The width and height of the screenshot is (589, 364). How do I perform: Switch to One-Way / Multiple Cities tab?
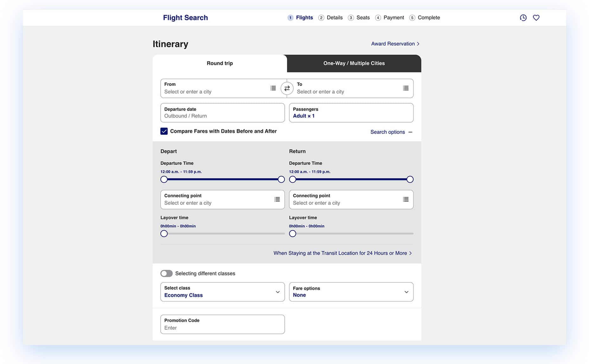[x=354, y=63]
